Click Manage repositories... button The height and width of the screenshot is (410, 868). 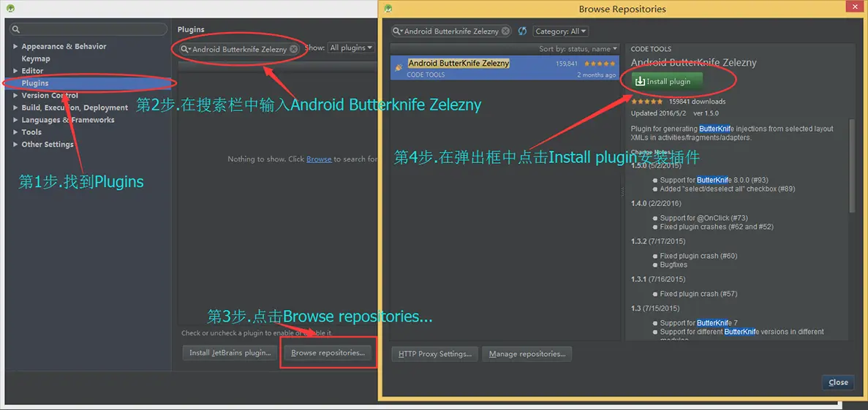point(527,354)
